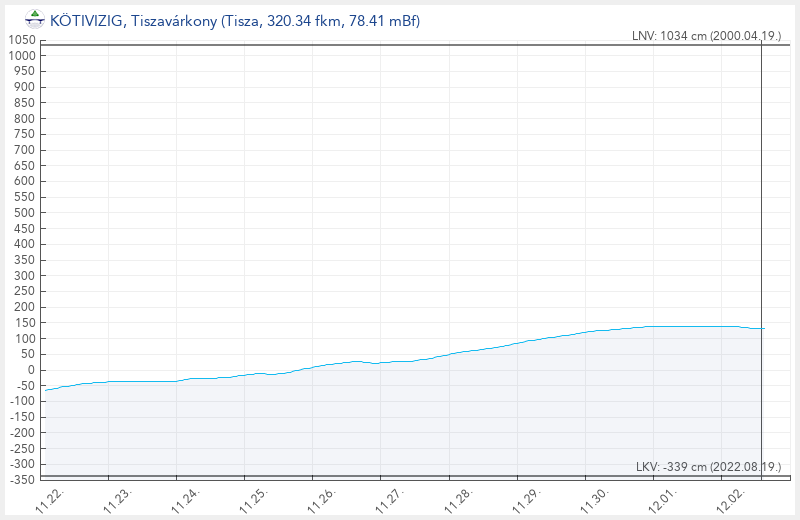Click the 500 value on the y-axis
Screen dimensions: 800x520
pos(25,212)
